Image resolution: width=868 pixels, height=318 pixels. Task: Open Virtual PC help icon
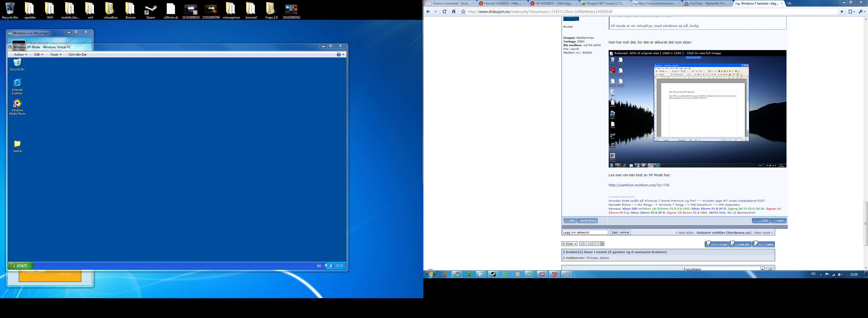pos(339,54)
